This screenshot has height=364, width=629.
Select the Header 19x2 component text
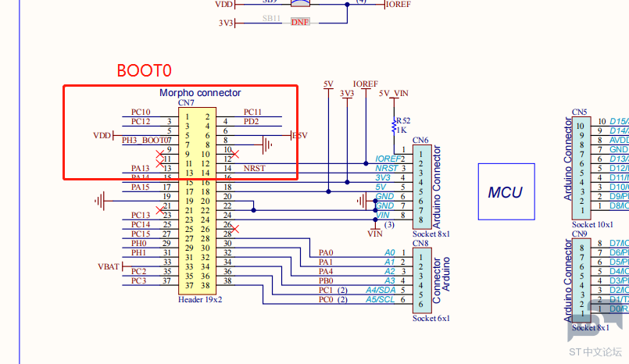click(200, 299)
